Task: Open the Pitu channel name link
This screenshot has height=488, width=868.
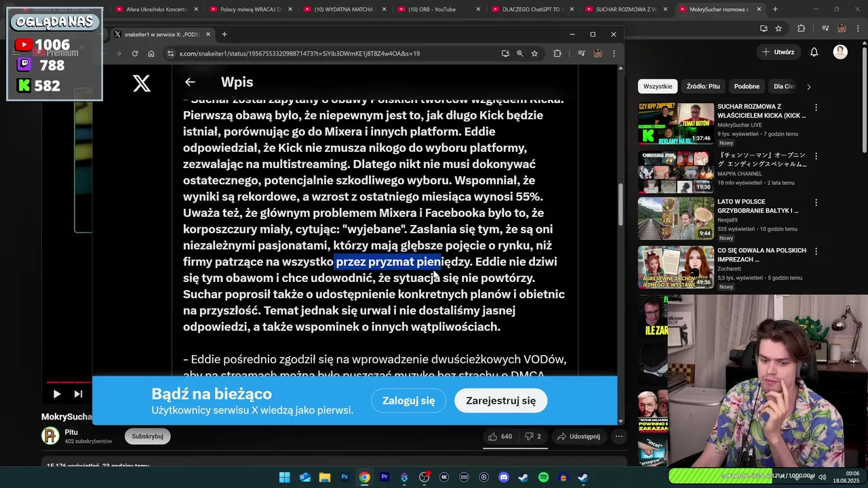Action: tap(71, 432)
